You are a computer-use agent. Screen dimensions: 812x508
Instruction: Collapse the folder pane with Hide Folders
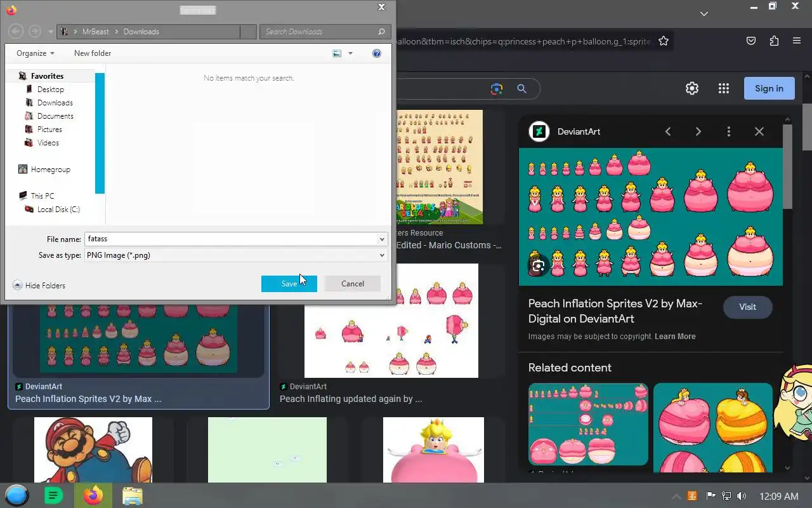coord(39,286)
